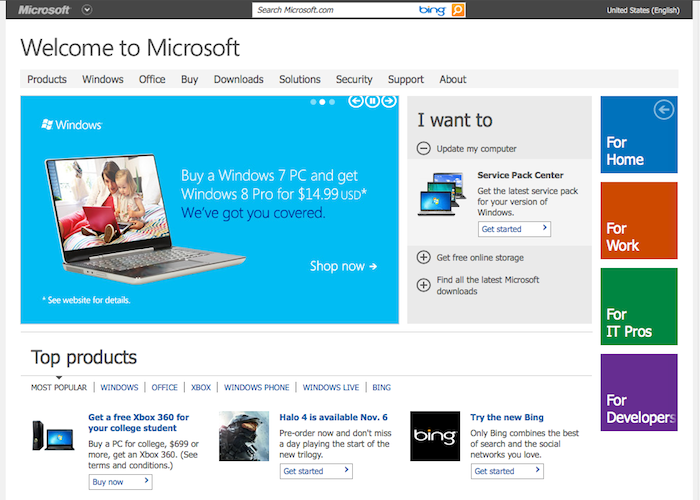Image resolution: width=700 pixels, height=500 pixels.
Task: Collapse the Update my computer section
Action: click(423, 148)
